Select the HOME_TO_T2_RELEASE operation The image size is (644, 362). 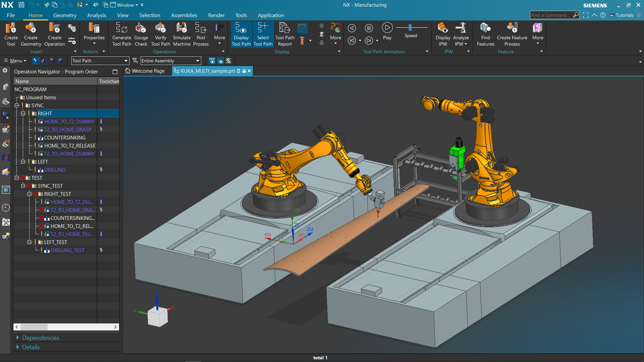pyautogui.click(x=70, y=146)
